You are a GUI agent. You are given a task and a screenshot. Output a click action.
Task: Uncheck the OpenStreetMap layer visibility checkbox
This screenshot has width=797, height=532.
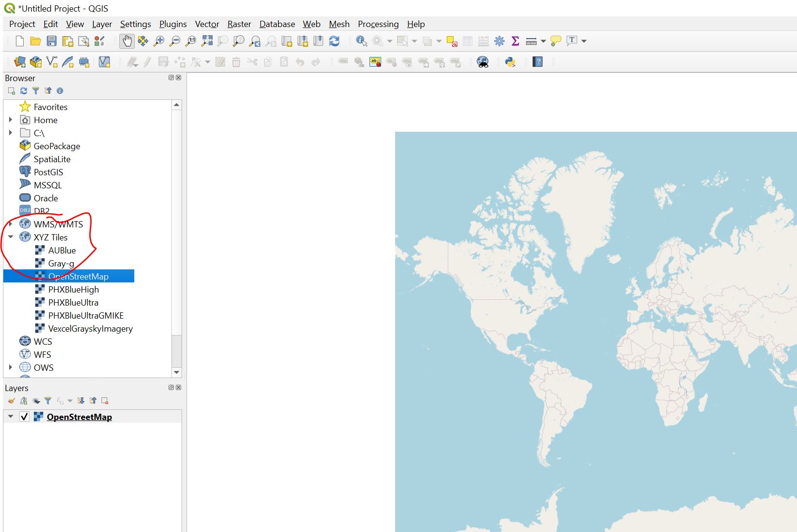[x=25, y=417]
